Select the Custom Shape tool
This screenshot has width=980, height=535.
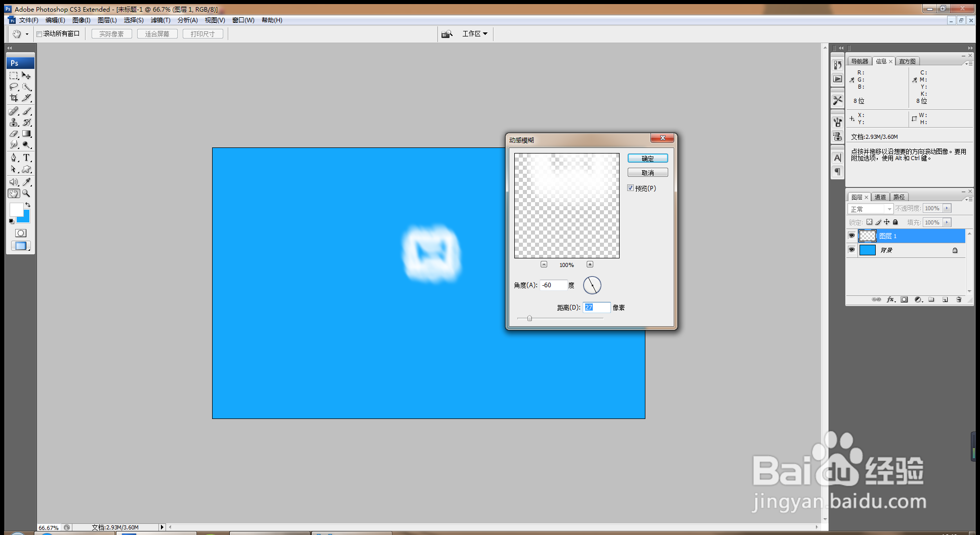[x=27, y=169]
